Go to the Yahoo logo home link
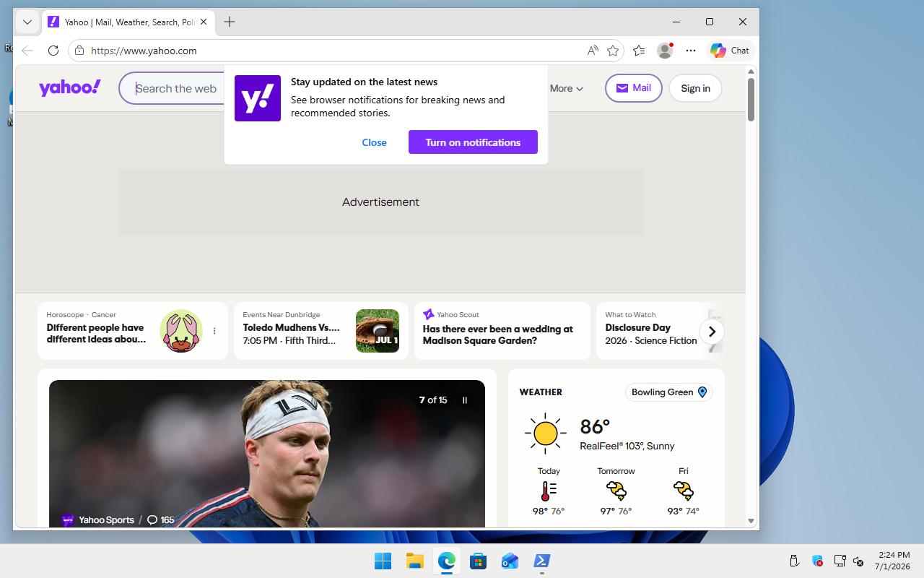924x578 pixels. pyautogui.click(x=70, y=88)
